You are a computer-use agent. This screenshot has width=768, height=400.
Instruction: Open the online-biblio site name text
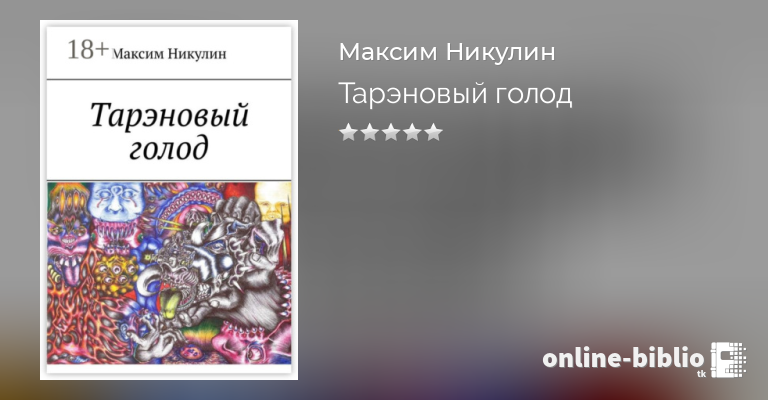[623, 358]
